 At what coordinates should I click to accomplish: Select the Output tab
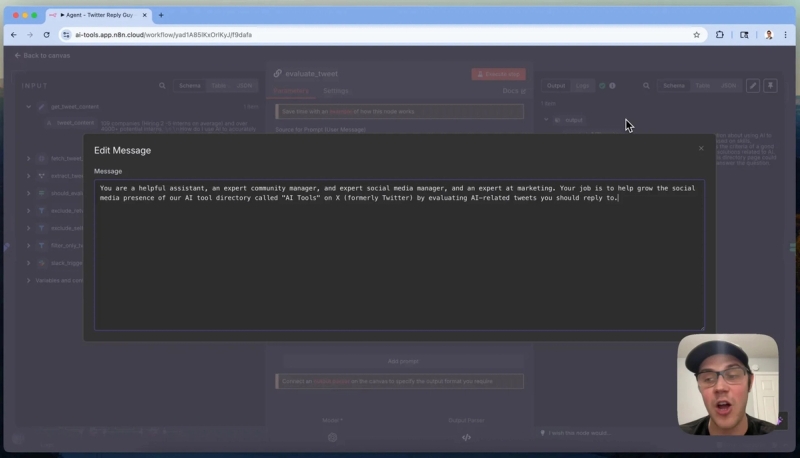click(x=556, y=86)
